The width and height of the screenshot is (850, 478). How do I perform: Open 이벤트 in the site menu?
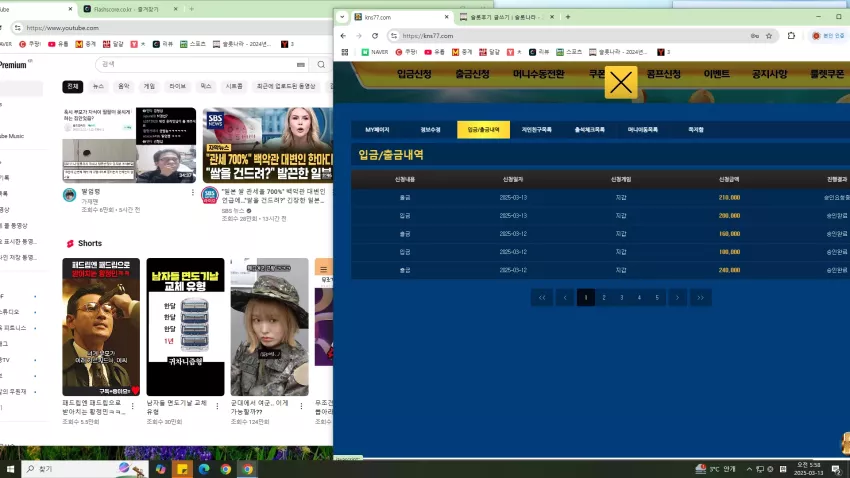[717, 74]
